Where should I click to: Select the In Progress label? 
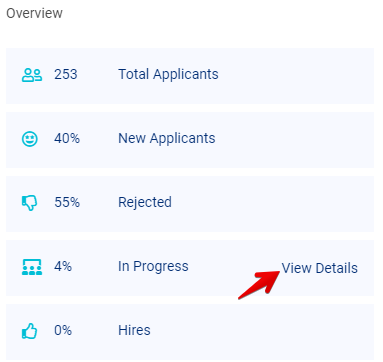153,266
